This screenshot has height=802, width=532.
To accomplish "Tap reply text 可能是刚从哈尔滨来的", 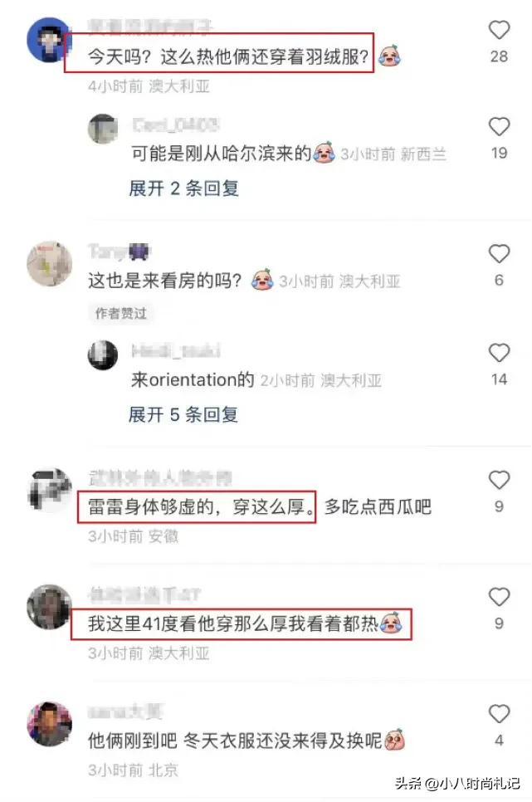I will click(221, 153).
